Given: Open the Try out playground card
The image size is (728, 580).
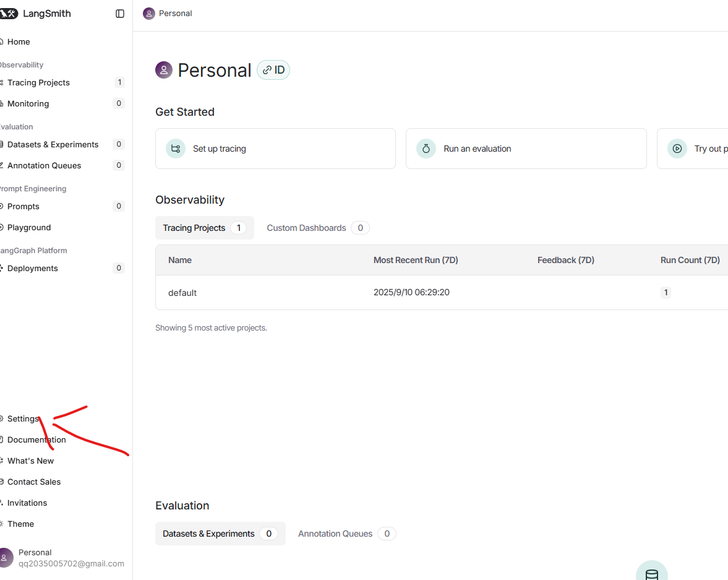Looking at the screenshot, I should pyautogui.click(x=693, y=149).
